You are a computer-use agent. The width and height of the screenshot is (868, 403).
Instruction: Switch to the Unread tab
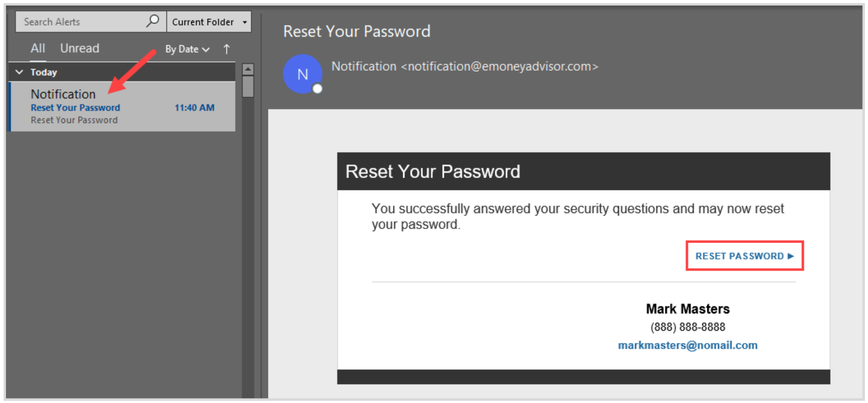pos(79,48)
